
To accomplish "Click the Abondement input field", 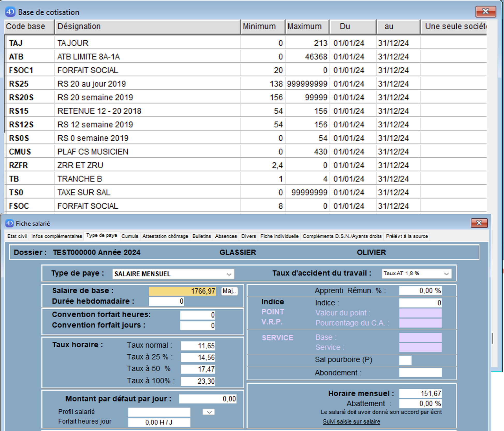I will click(420, 372).
